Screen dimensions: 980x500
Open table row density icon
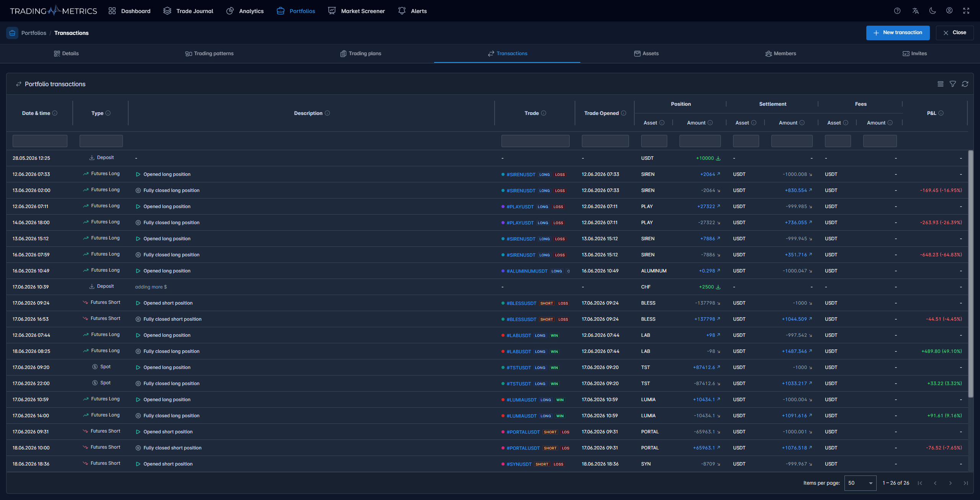[x=941, y=84]
